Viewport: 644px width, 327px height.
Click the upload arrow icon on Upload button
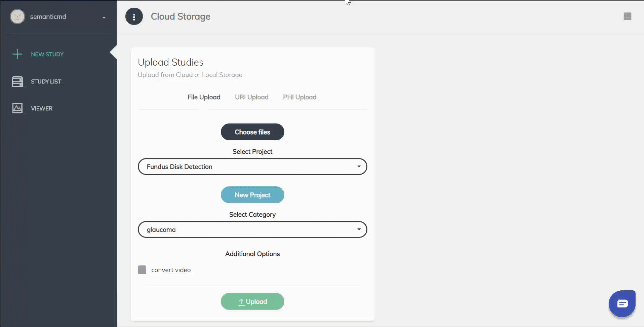(241, 302)
